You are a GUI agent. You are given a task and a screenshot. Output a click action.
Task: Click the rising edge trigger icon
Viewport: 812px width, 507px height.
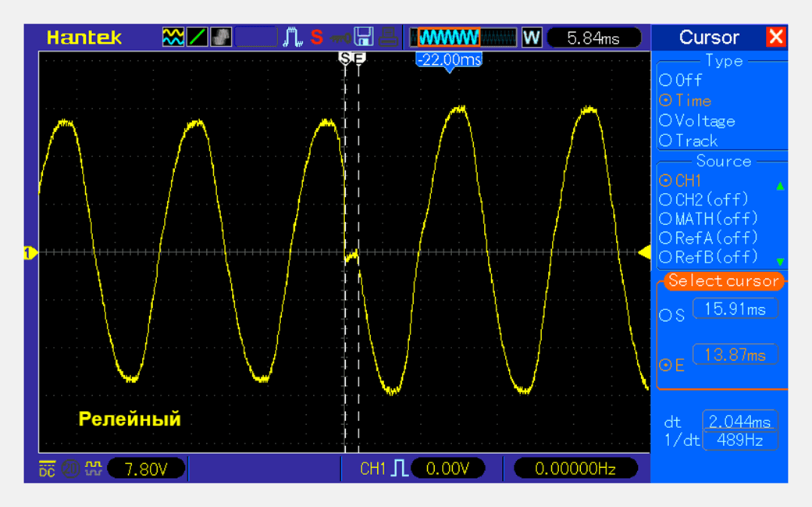pyautogui.click(x=292, y=37)
